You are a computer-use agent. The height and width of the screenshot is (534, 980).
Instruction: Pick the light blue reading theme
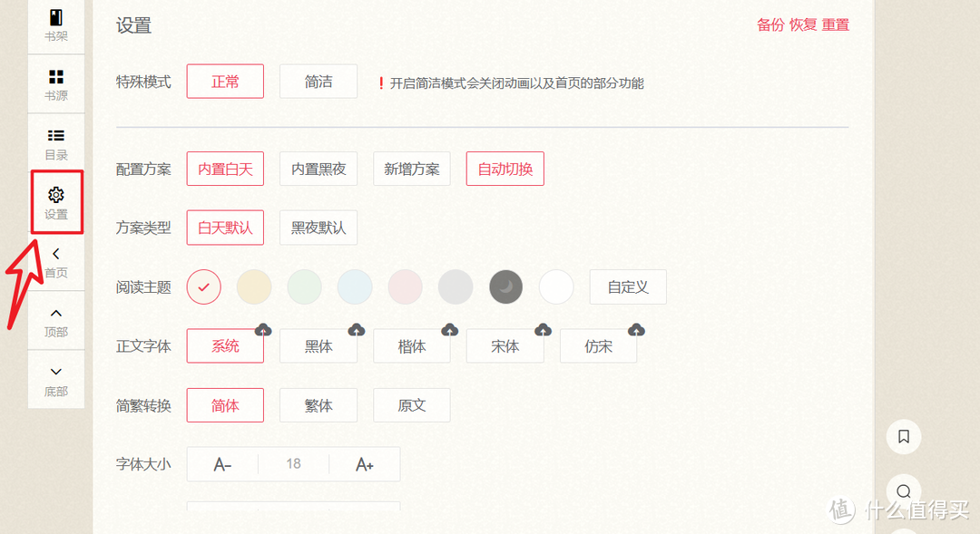click(x=355, y=286)
